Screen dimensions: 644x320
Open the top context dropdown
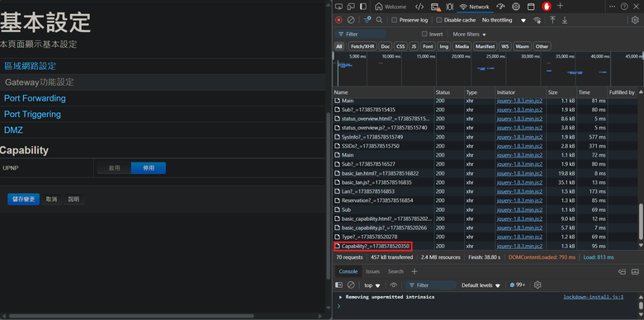click(372, 285)
